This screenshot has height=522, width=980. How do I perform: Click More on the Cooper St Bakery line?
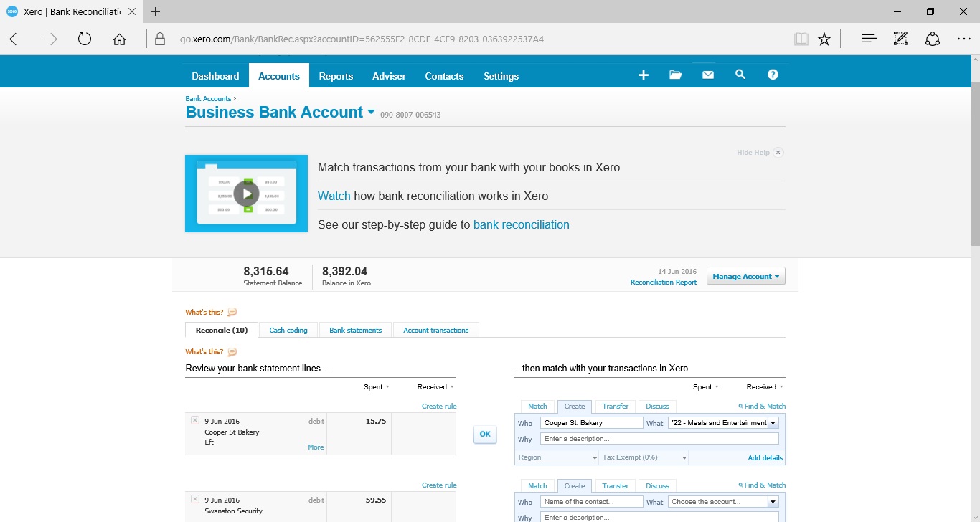316,447
